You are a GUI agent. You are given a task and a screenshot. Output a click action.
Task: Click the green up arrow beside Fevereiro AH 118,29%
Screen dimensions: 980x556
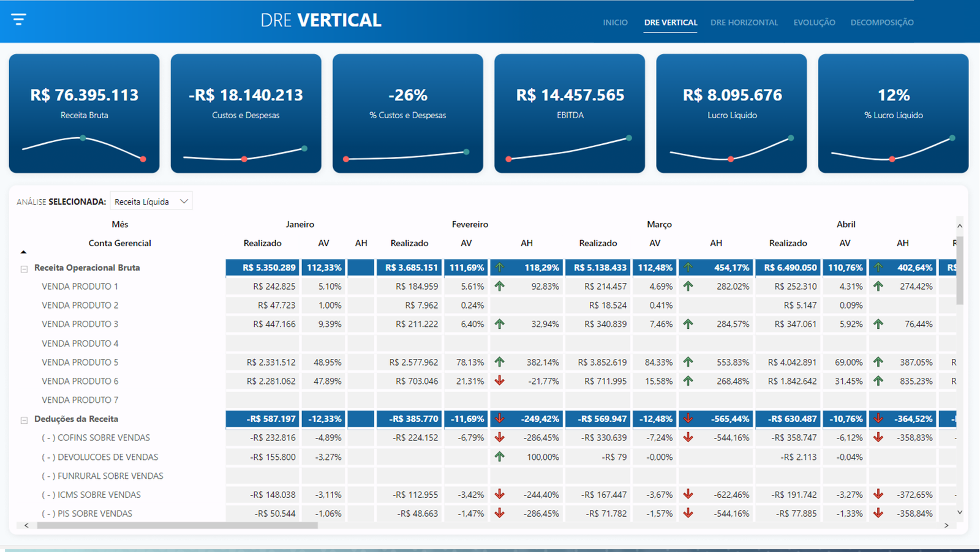pyautogui.click(x=500, y=267)
